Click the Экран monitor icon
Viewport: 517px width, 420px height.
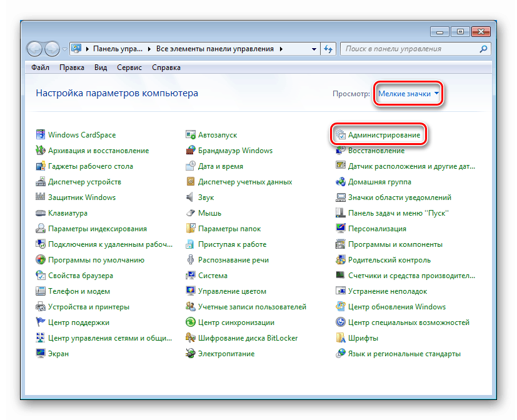click(x=40, y=353)
